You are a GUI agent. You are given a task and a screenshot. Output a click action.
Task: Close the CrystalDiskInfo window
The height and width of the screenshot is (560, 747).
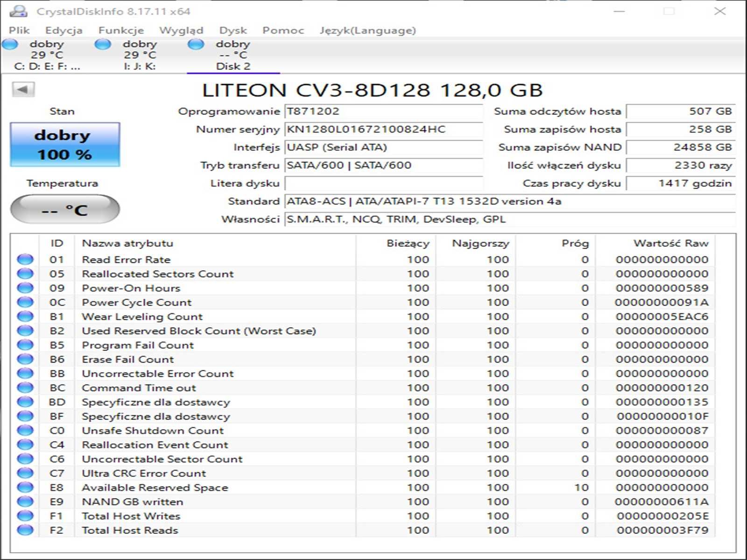[x=720, y=11]
